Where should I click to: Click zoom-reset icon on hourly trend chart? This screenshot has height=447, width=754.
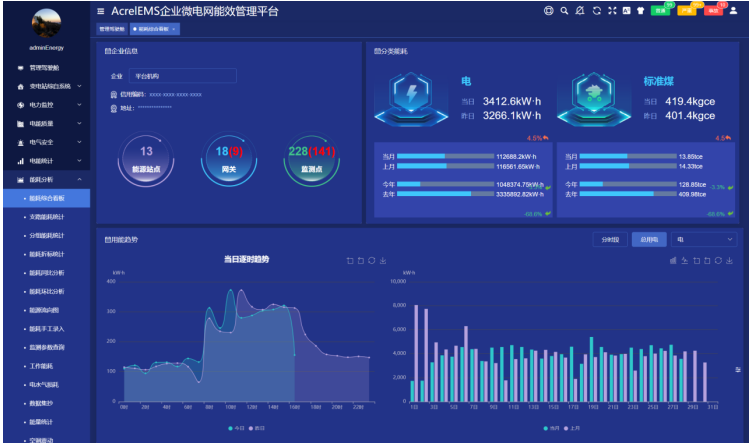(361, 261)
